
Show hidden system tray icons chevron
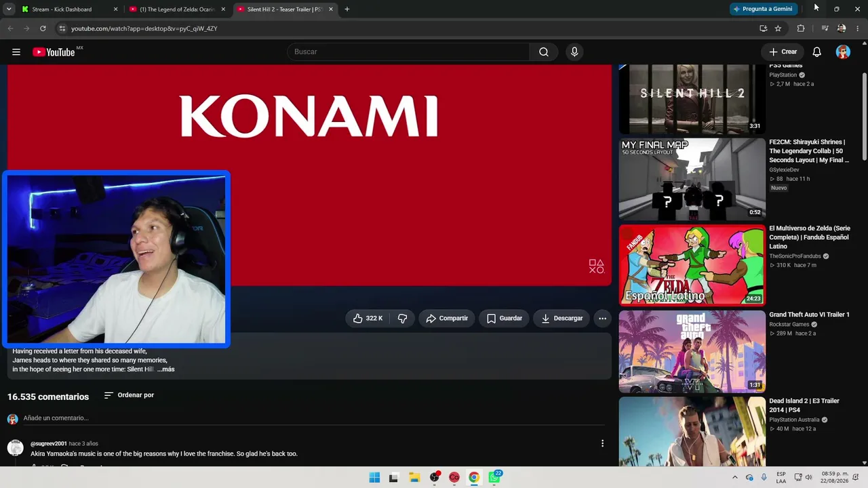(735, 478)
